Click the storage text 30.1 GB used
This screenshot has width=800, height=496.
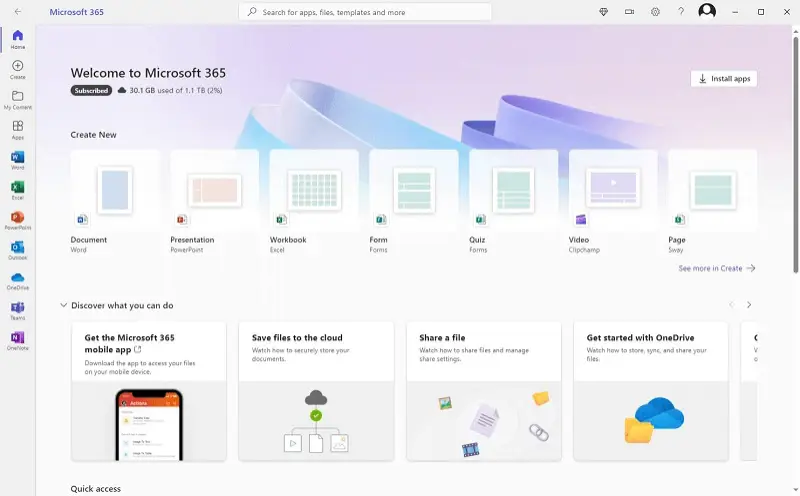click(x=176, y=90)
